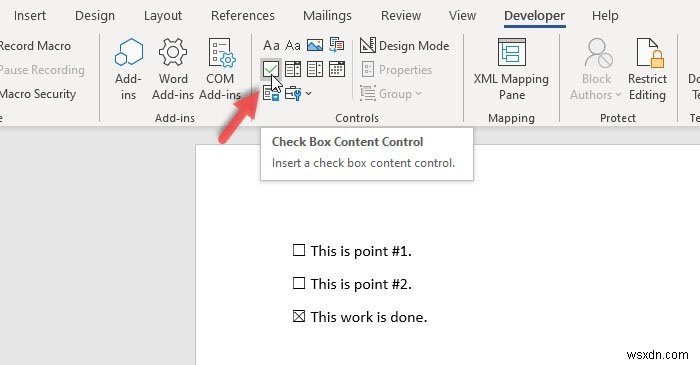700x365 pixels.
Task: Click the text 'This work is done.'
Action: click(369, 317)
